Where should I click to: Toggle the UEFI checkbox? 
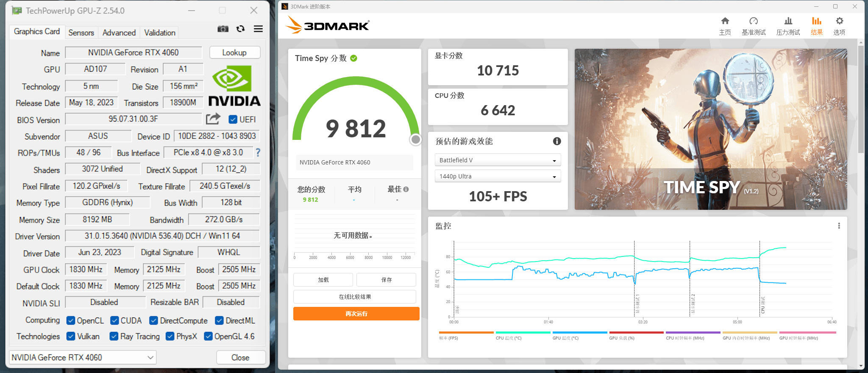point(233,120)
